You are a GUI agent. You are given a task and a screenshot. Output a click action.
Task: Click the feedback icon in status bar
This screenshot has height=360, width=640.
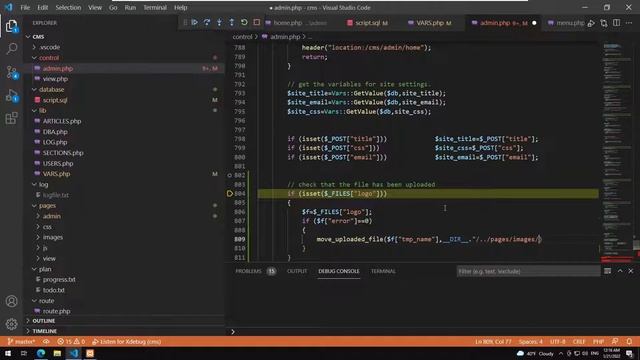pos(615,341)
